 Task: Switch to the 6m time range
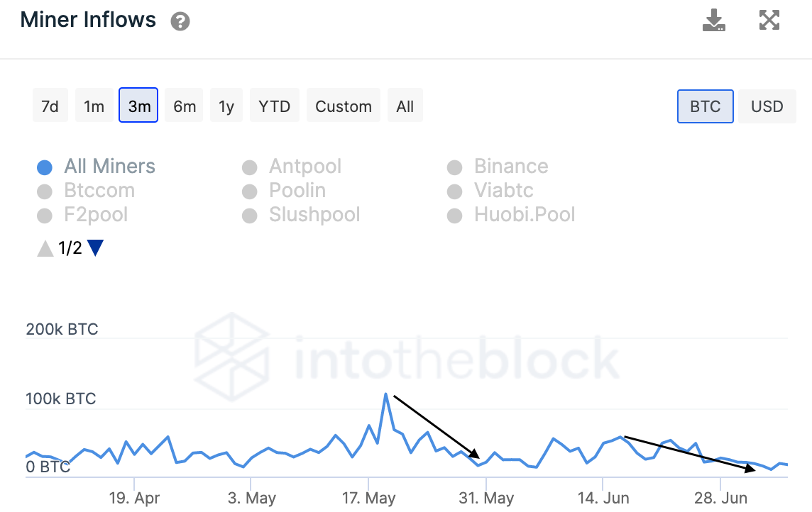(x=185, y=106)
